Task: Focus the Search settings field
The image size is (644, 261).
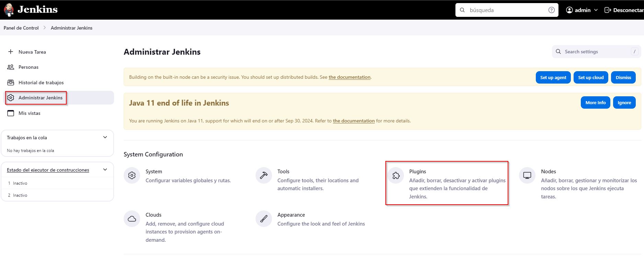Action: (596, 52)
